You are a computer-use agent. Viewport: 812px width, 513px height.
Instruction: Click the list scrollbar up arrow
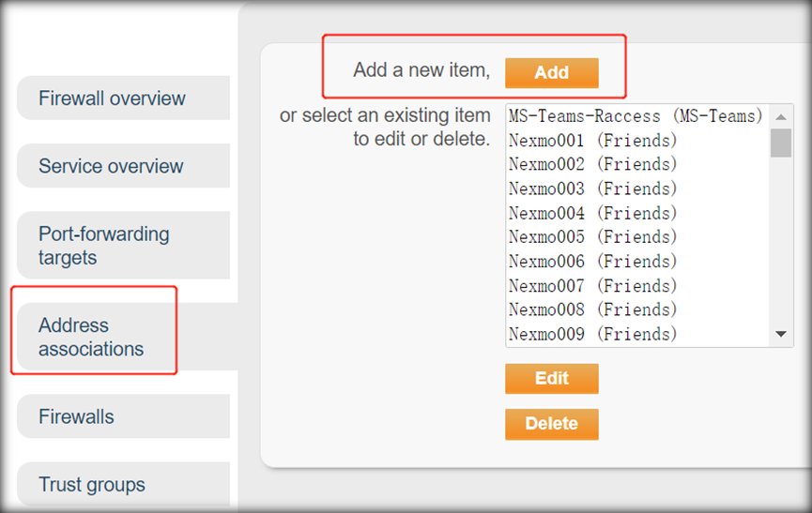pos(781,117)
